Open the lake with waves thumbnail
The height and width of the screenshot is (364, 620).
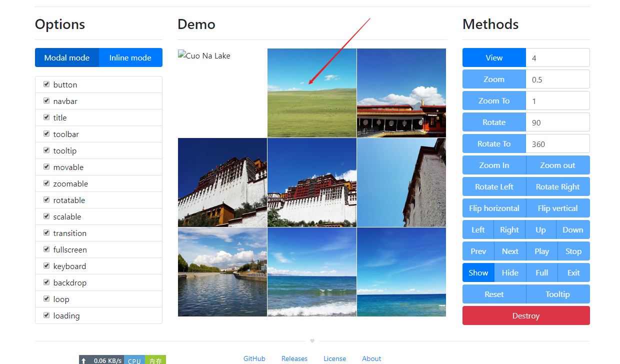pos(312,272)
